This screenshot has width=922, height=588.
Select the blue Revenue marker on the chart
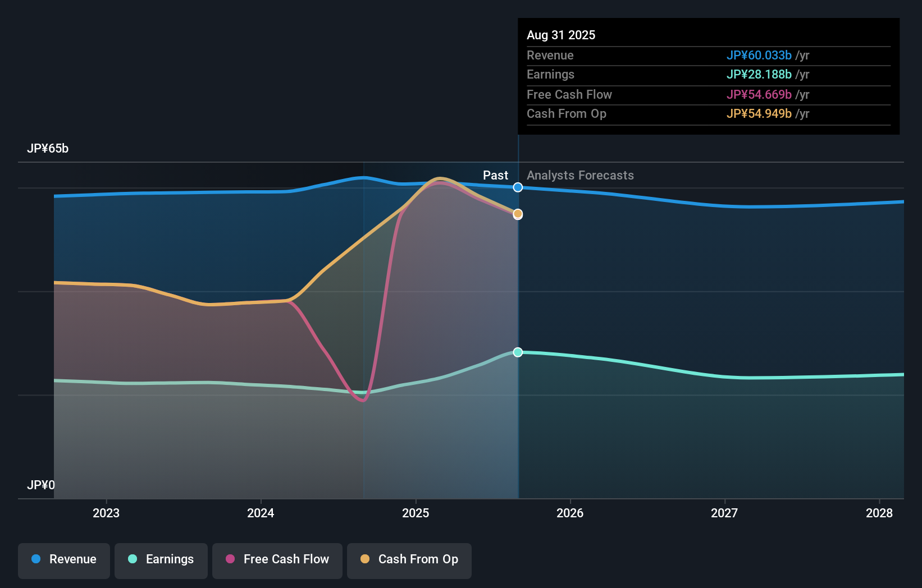click(x=517, y=187)
